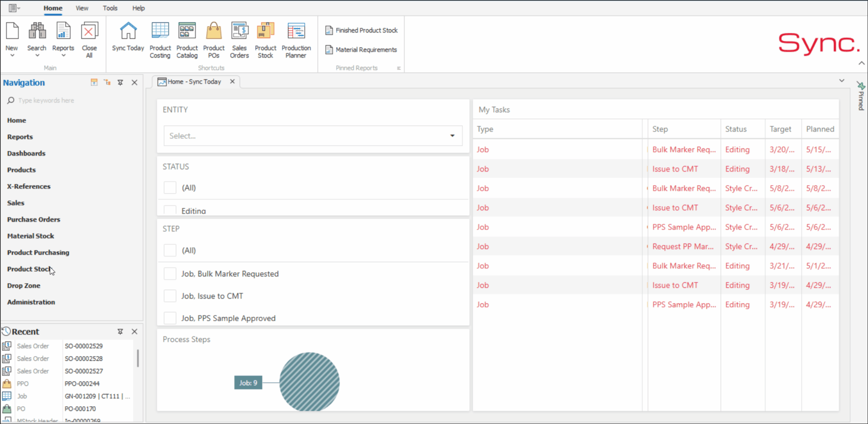
Task: Open Sales in Navigation
Action: [15, 203]
